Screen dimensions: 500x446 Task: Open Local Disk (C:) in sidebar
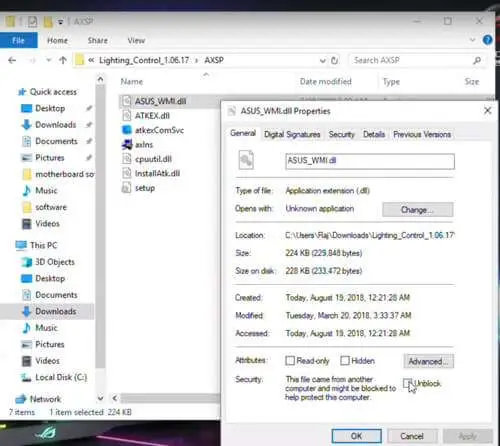(54, 377)
